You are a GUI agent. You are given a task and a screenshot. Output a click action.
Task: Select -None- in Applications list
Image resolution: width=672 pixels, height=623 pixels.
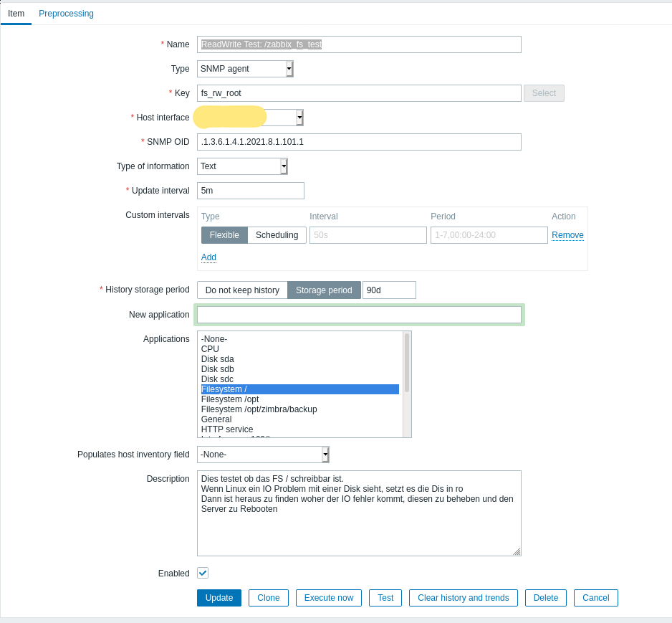pos(300,338)
